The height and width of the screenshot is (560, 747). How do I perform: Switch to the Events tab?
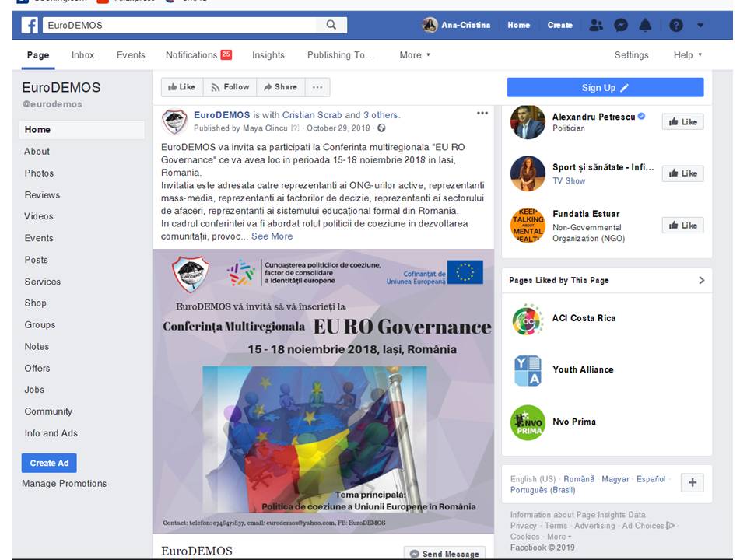pos(131,54)
